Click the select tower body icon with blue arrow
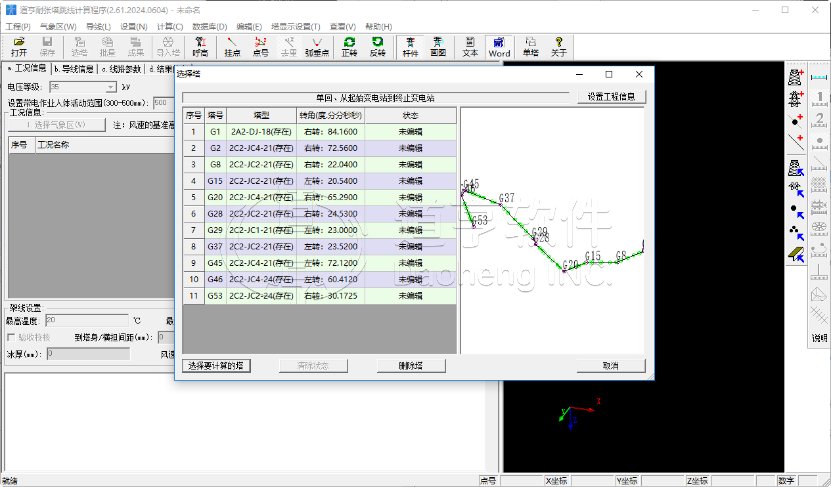 tap(795, 168)
